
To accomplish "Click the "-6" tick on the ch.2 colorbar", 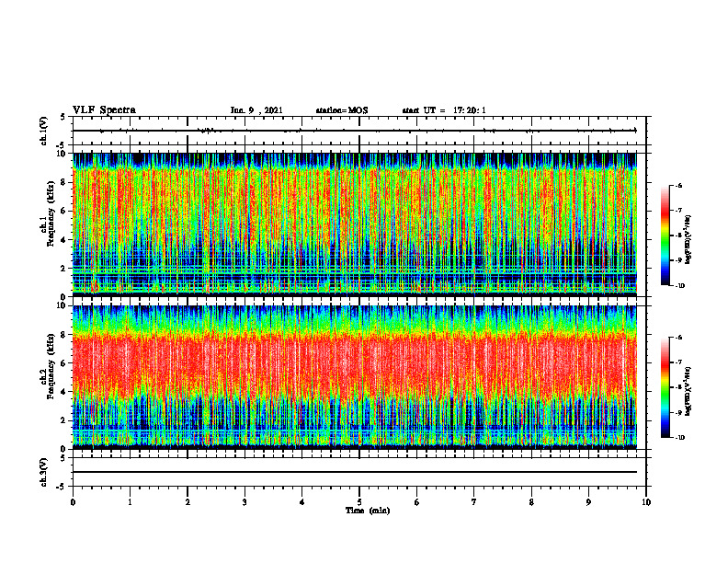I will [x=678, y=338].
